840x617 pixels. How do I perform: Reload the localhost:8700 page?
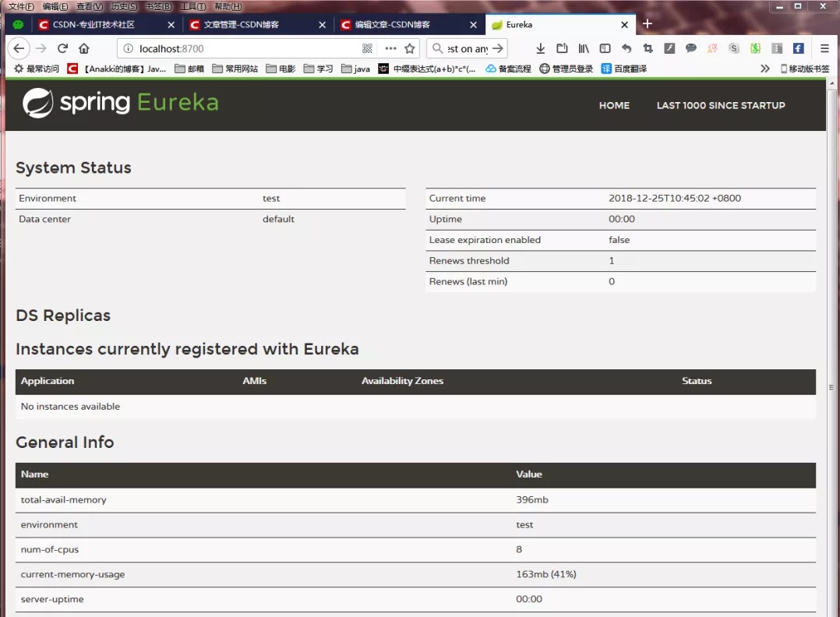click(62, 48)
